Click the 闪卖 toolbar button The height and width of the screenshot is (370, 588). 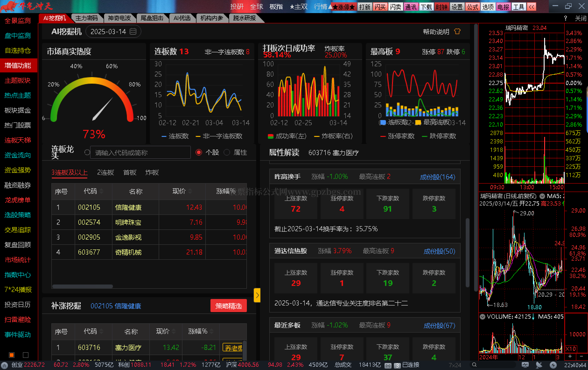[395, 7]
